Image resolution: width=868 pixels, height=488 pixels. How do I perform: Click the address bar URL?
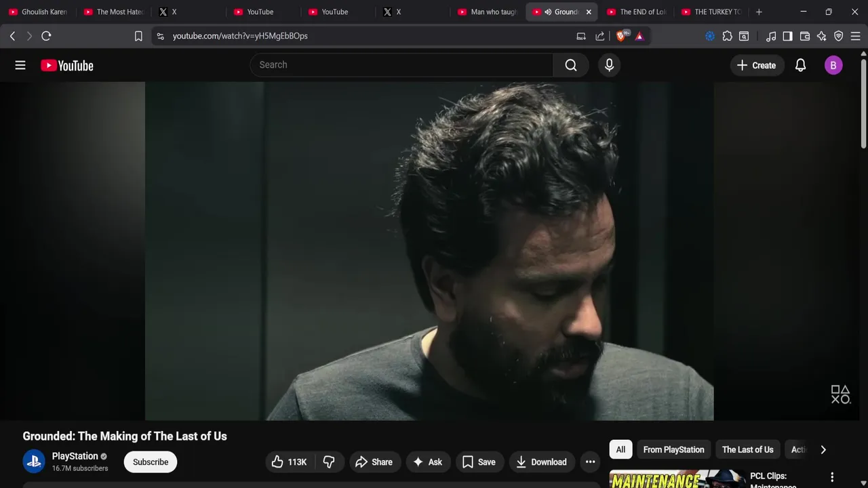[x=240, y=36]
